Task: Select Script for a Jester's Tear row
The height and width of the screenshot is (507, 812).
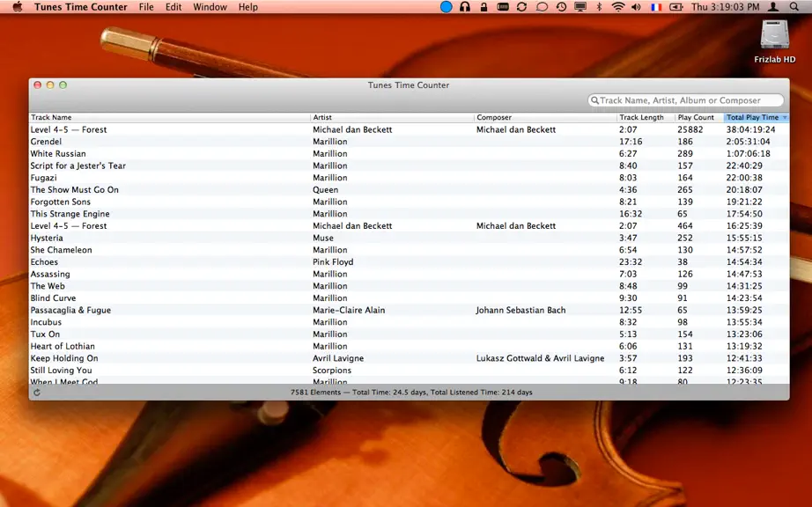Action: click(410, 165)
